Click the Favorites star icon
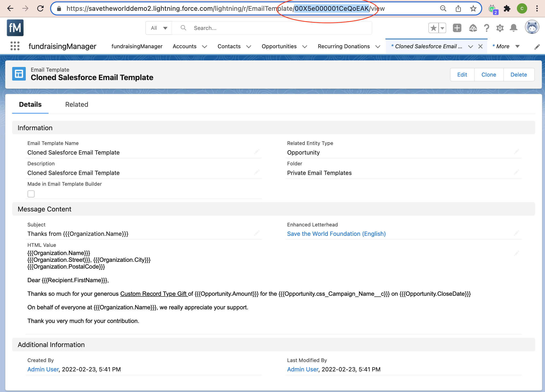The height and width of the screenshot is (392, 545). coord(433,28)
